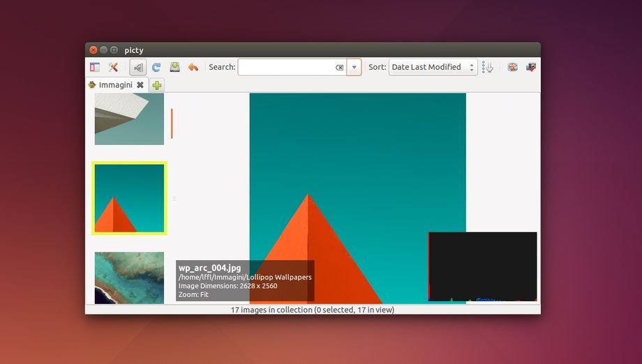This screenshot has height=364, width=642.
Task: Select the white building thumbnail
Action: point(129,119)
